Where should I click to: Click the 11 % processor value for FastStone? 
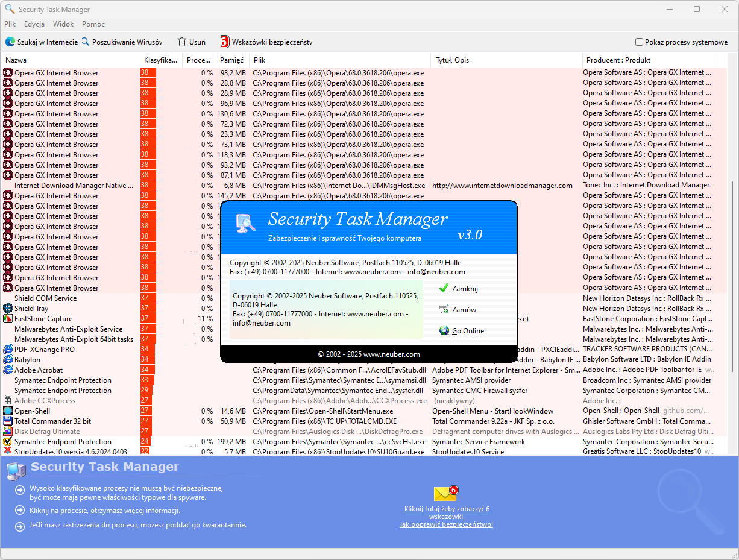click(206, 319)
